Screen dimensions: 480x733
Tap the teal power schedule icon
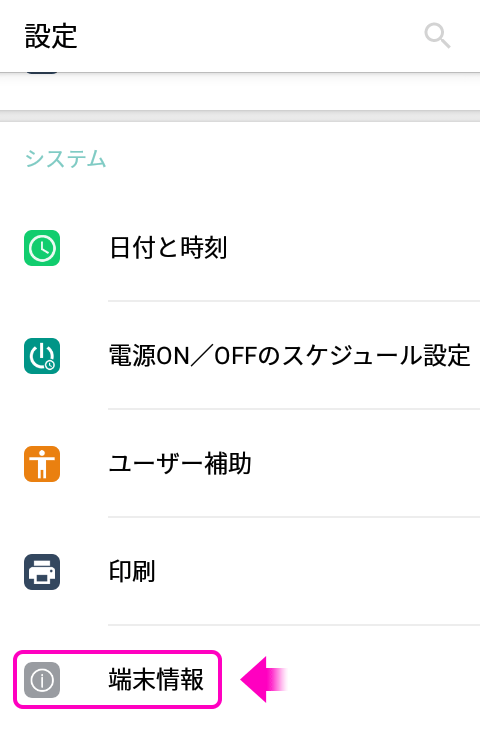pos(42,356)
